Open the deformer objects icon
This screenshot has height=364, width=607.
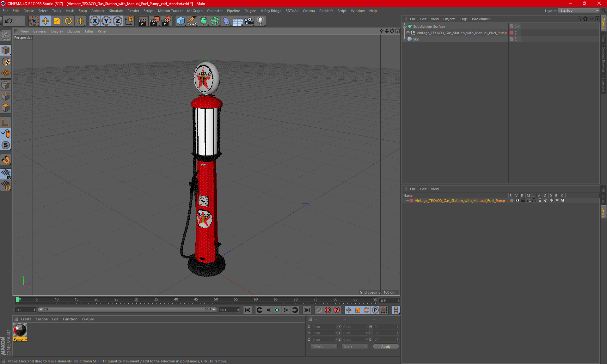tap(226, 21)
